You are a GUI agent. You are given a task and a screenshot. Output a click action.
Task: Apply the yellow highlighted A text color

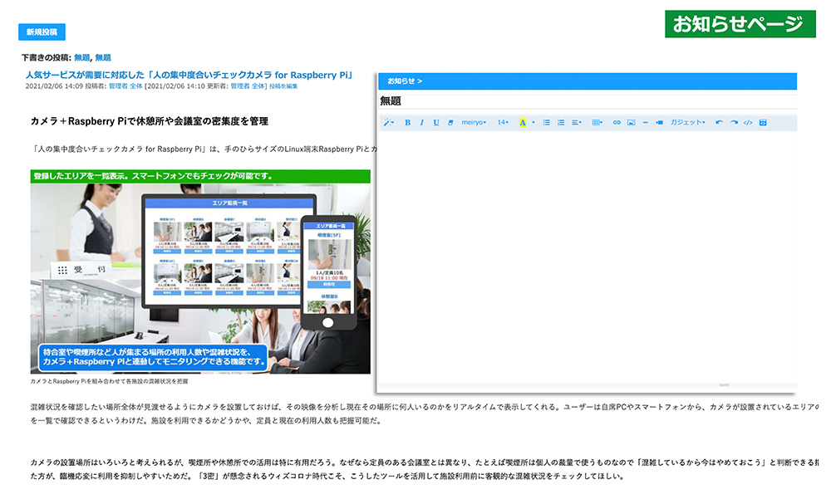522,122
